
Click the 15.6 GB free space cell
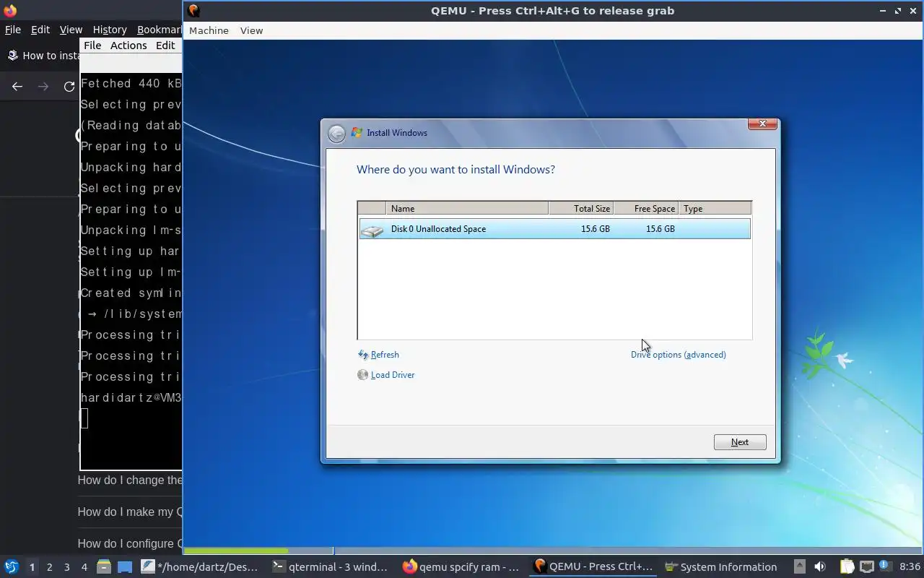click(661, 229)
